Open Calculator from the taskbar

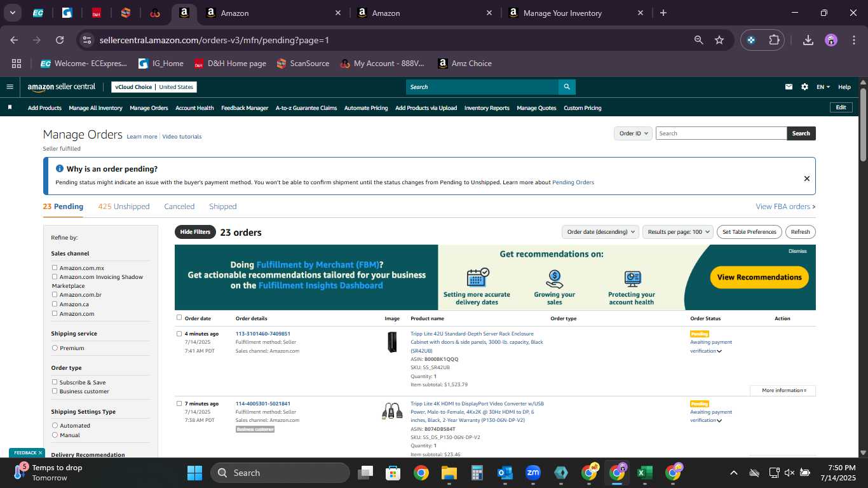pyautogui.click(x=477, y=473)
